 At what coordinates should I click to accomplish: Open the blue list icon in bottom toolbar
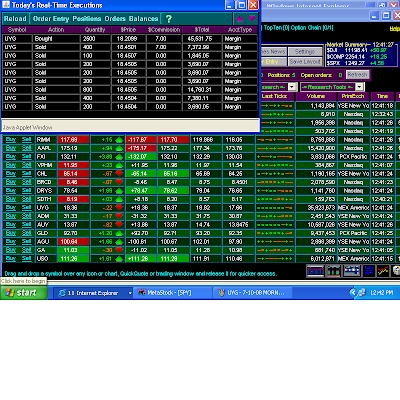pos(369,271)
